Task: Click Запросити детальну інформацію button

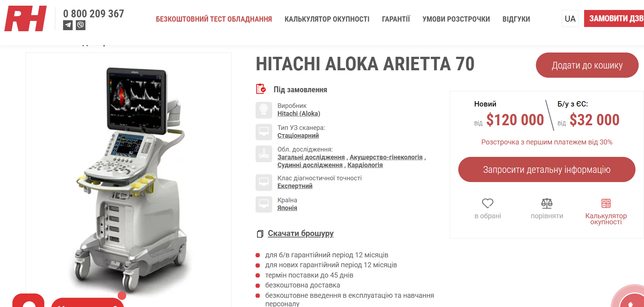Action: 547,170
